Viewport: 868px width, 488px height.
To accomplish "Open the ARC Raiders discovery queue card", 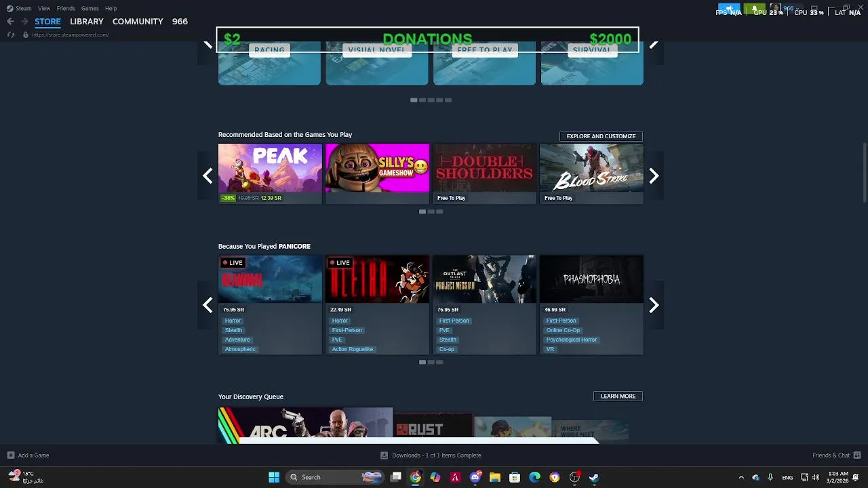I will 305,426.
